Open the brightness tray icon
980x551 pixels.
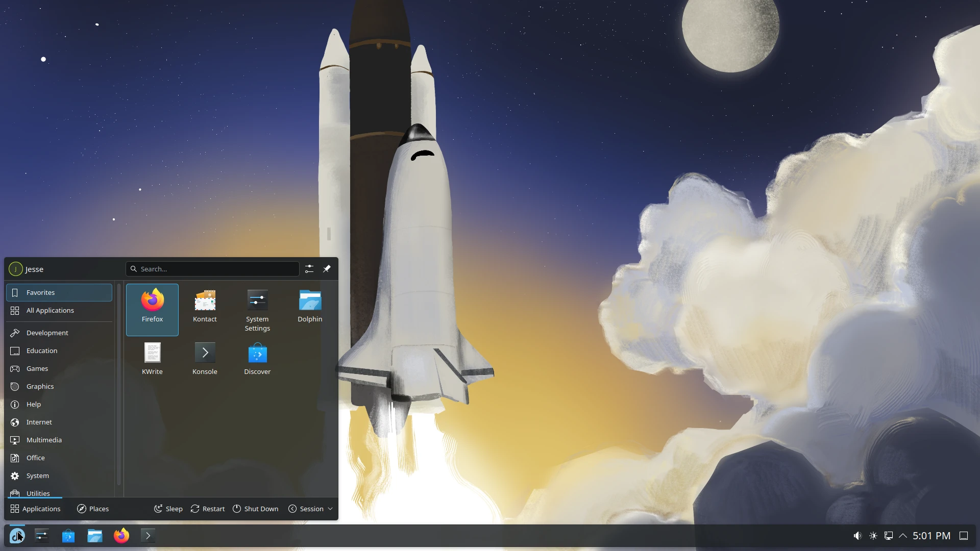point(873,536)
